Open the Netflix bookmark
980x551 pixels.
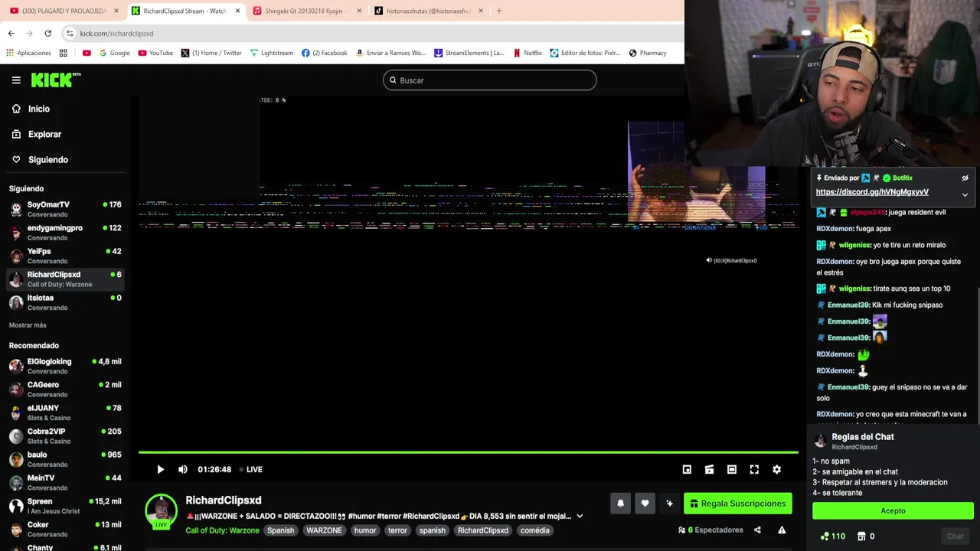point(528,53)
